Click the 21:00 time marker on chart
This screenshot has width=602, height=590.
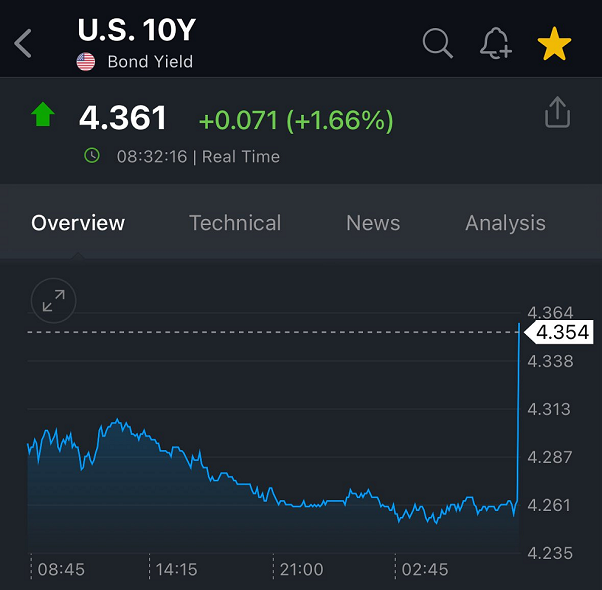click(x=301, y=570)
